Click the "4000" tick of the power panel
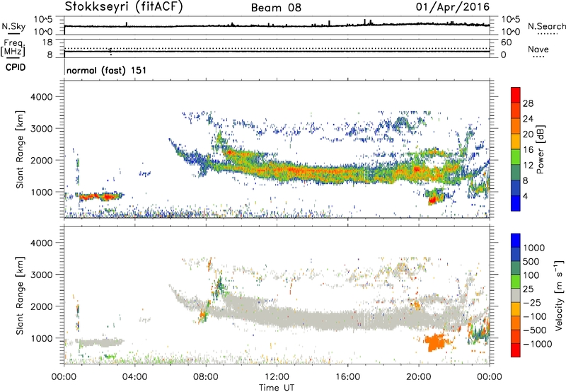566x392 pixels. click(41, 97)
